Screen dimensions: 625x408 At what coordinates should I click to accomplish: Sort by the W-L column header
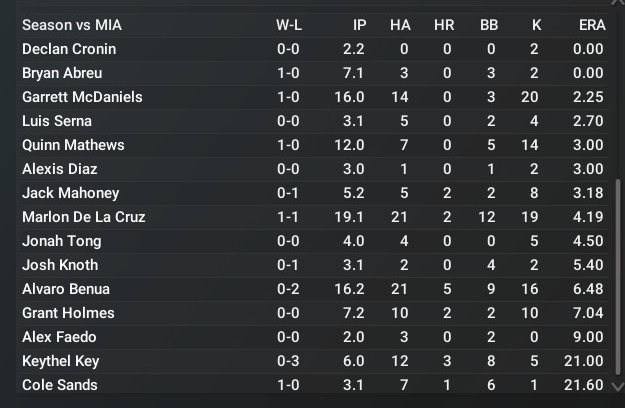(289, 25)
